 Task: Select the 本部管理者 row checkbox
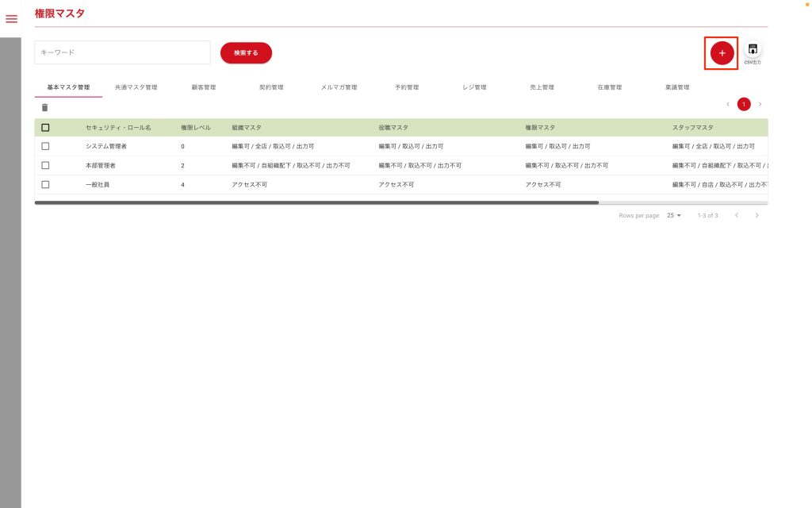click(45, 165)
